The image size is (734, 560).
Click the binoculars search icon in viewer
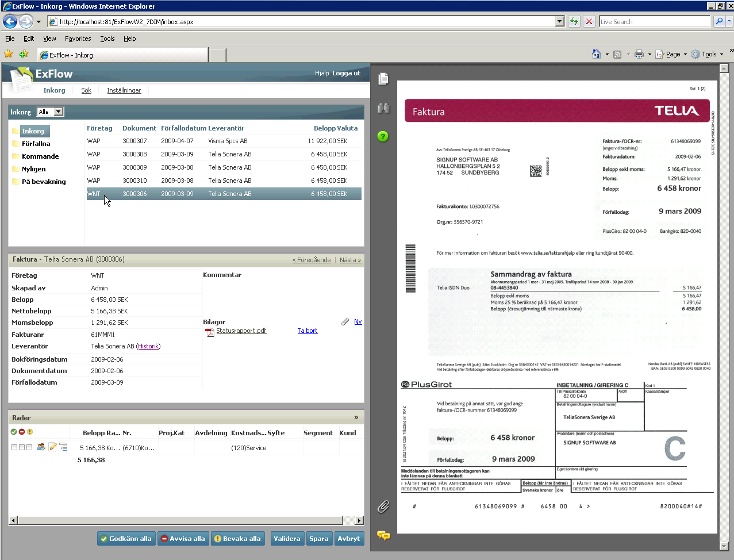click(x=383, y=108)
